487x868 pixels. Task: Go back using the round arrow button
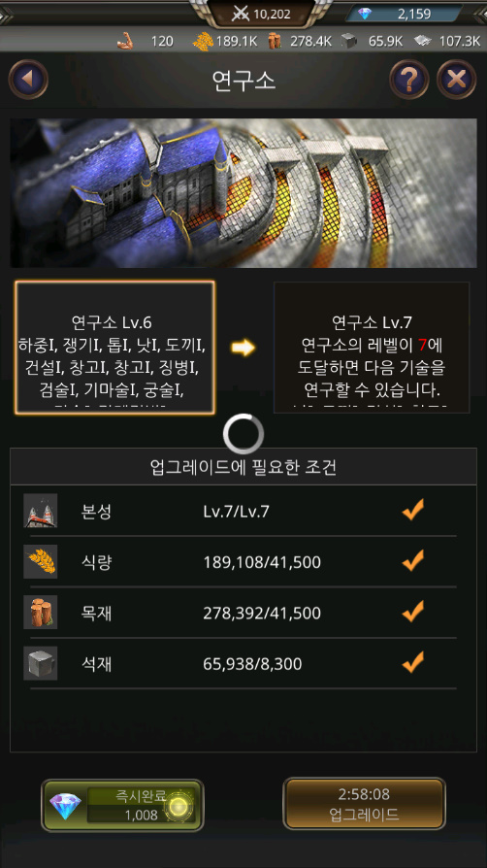(28, 80)
